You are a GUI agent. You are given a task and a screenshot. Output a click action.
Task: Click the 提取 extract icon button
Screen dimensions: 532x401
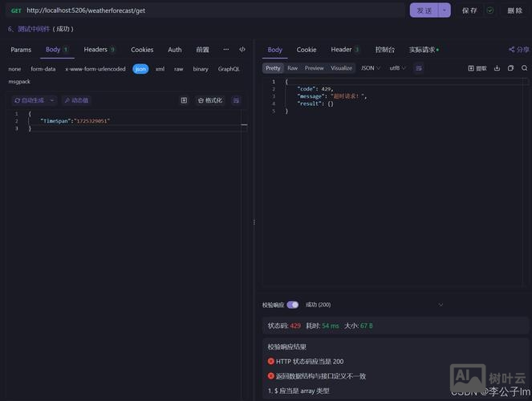click(477, 68)
